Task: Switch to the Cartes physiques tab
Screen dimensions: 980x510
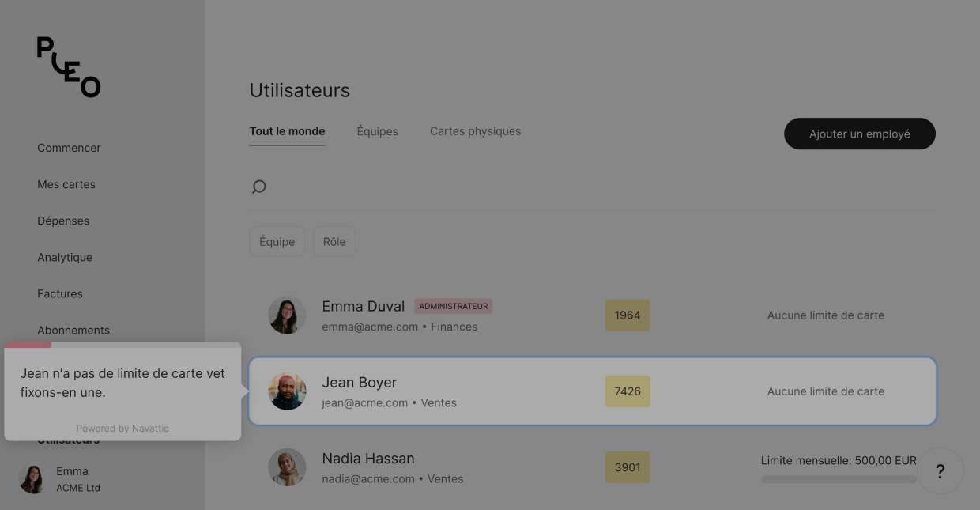Action: point(475,131)
